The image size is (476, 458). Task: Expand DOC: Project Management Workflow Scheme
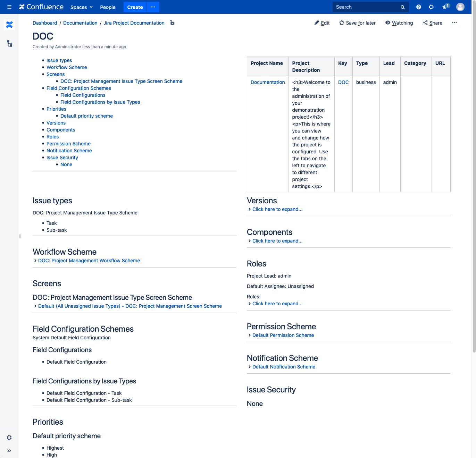coord(89,261)
